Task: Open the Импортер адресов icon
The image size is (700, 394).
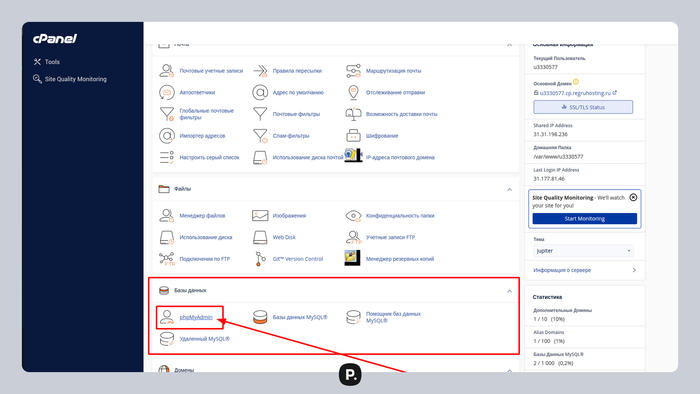Action: click(x=167, y=136)
